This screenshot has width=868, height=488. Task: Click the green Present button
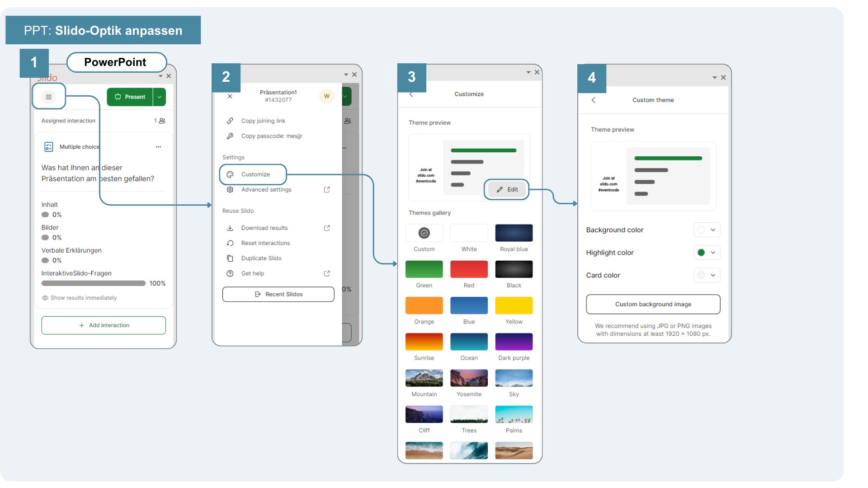[130, 97]
